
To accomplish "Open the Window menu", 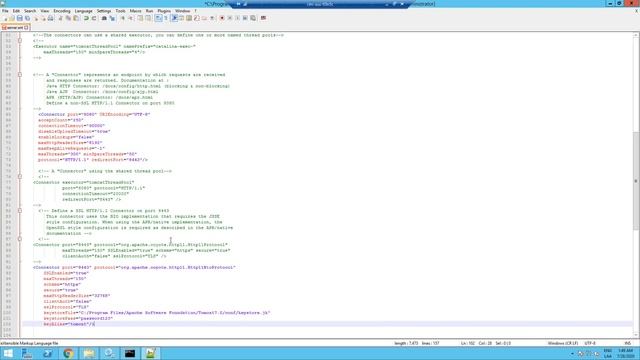I will [x=182, y=11].
